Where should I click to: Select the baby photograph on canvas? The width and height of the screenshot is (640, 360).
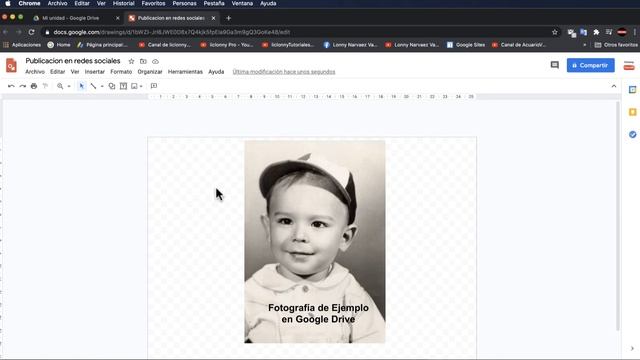pos(315,242)
